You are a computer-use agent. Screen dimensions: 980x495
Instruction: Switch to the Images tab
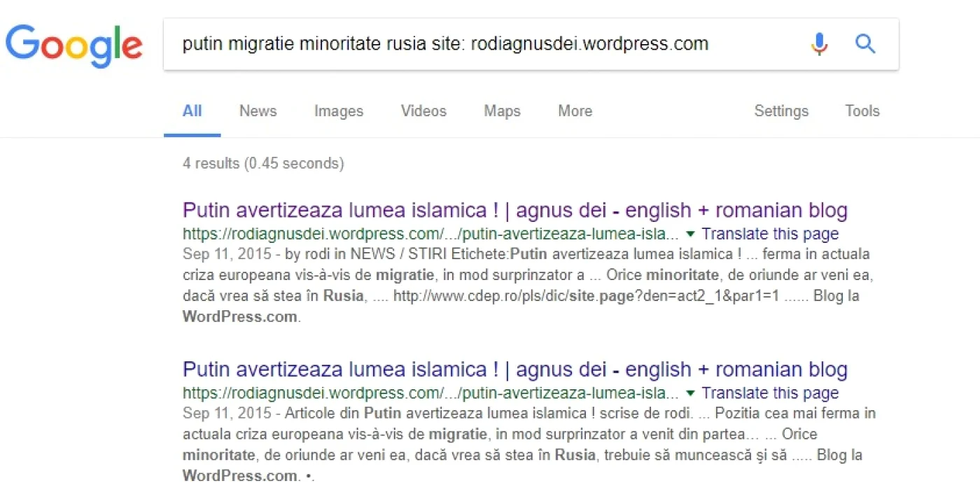[339, 111]
